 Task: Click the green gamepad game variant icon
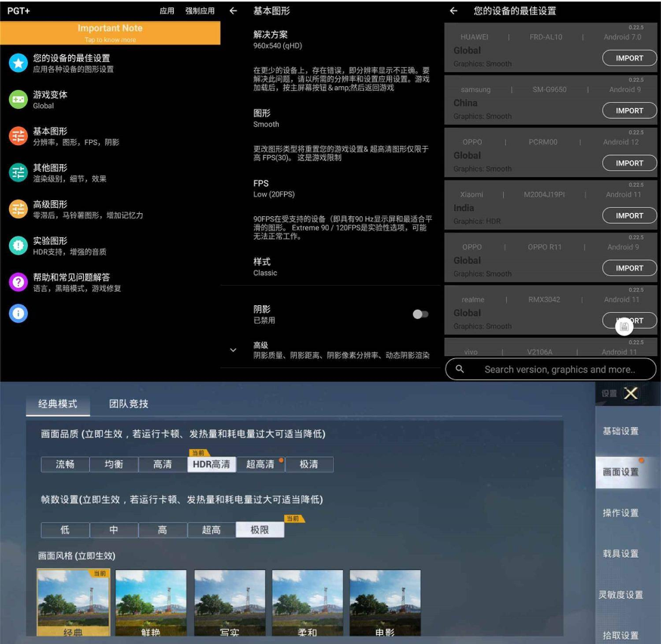18,100
